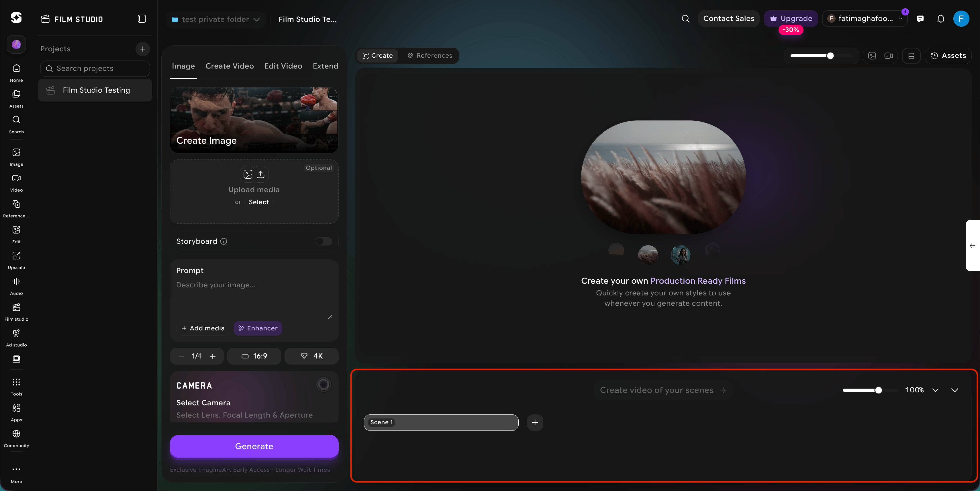The height and width of the screenshot is (491, 980).
Task: Open the test private folder dropdown
Action: click(x=215, y=19)
